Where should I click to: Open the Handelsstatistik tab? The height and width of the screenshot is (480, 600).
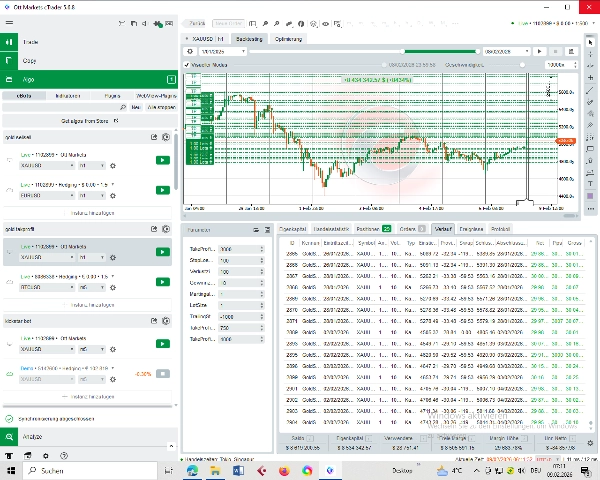[x=331, y=229]
